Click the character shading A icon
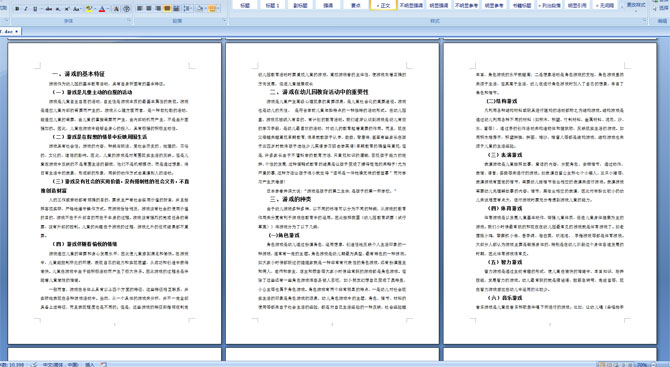Image resolution: width=670 pixels, height=367 pixels. tap(116, 9)
